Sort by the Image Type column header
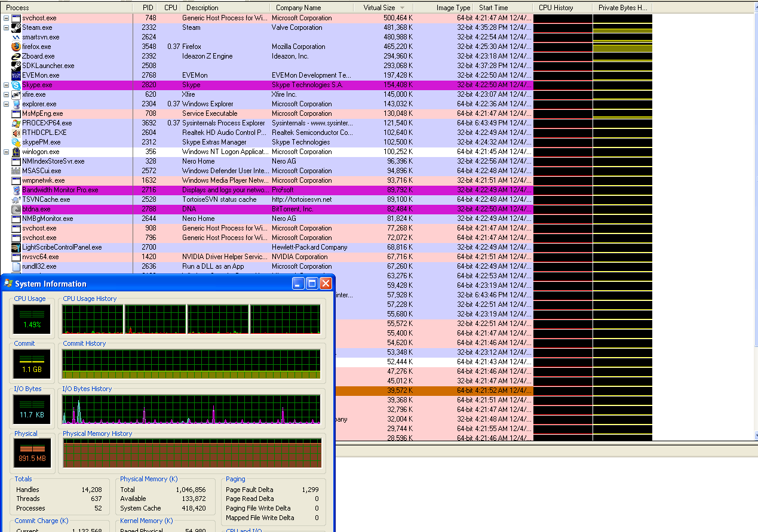The height and width of the screenshot is (532, 758). pos(443,8)
